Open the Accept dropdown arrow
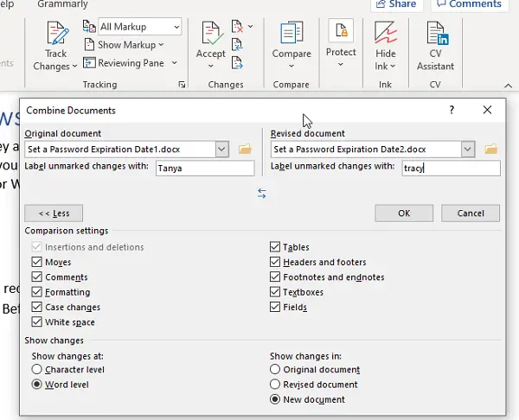This screenshot has width=519, height=420. click(x=211, y=67)
